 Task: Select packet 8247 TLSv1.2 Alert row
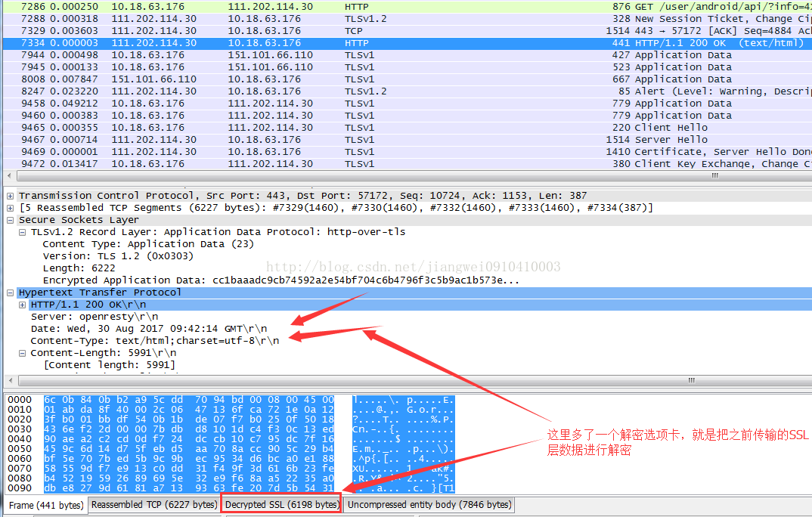pyautogui.click(x=408, y=91)
